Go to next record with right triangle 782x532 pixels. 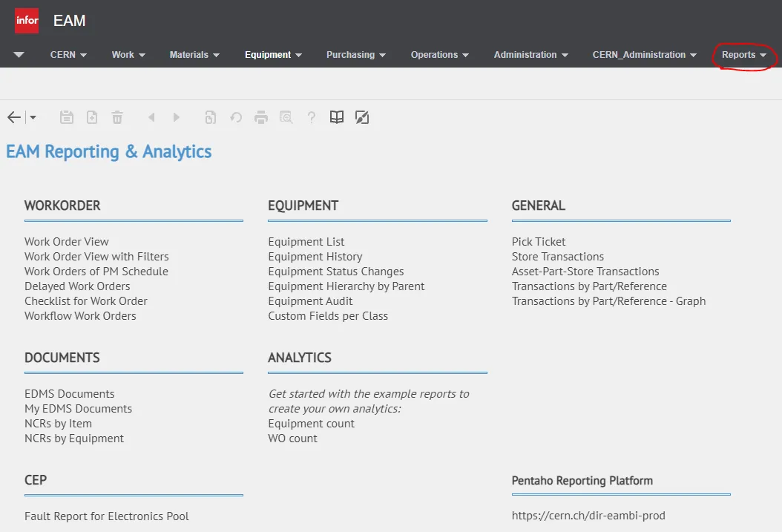tap(176, 117)
